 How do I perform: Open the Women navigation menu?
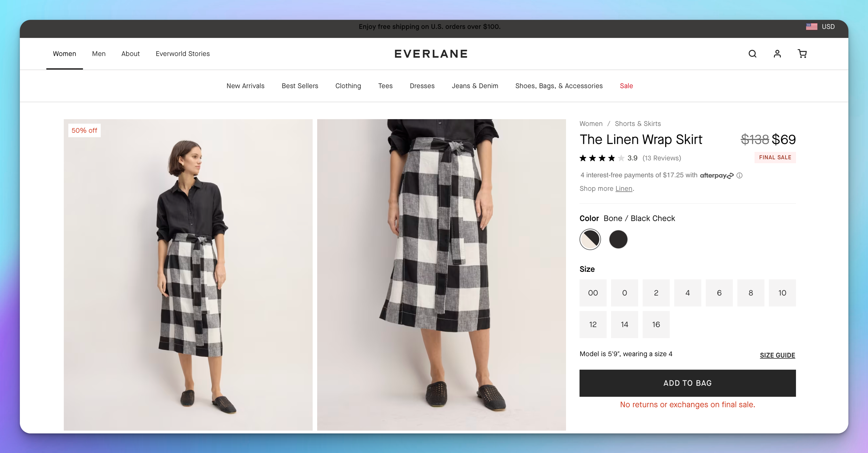[x=64, y=53]
